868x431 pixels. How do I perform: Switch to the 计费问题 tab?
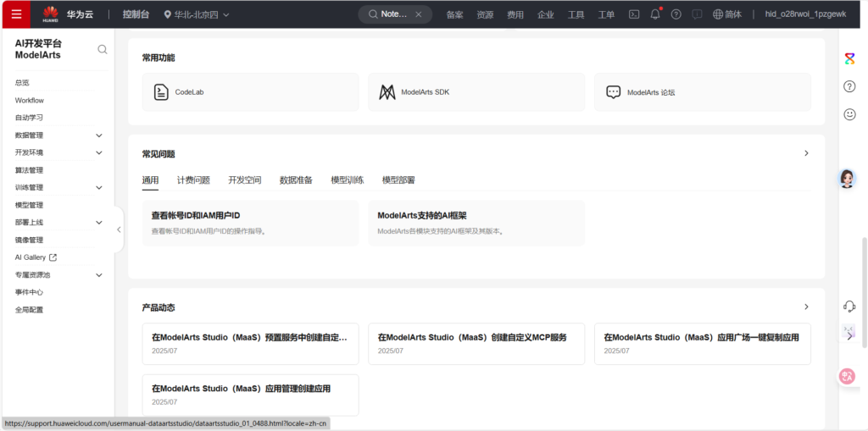click(x=193, y=180)
